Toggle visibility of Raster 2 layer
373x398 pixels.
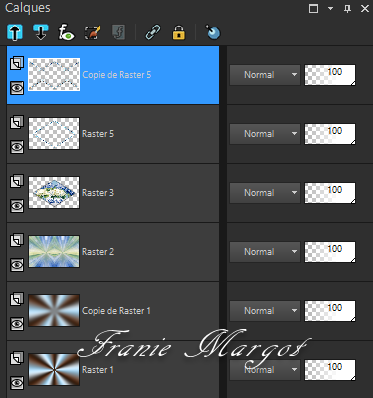(17, 265)
